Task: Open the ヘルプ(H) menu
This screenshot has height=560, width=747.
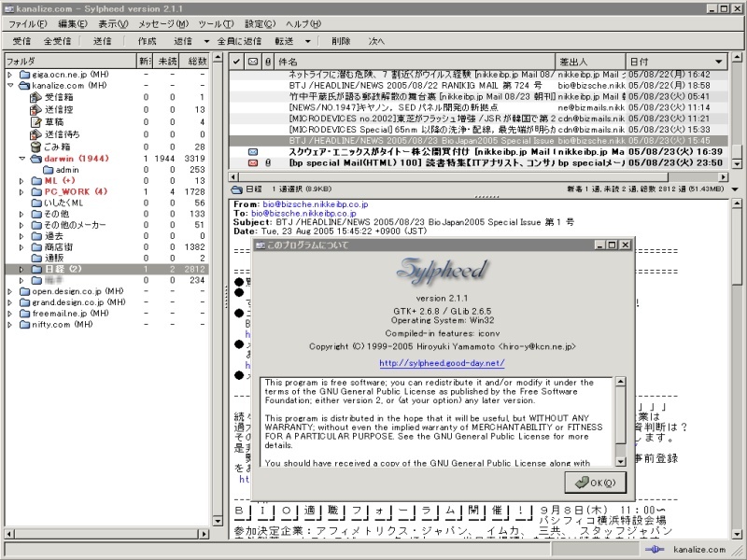Action: pos(303,24)
